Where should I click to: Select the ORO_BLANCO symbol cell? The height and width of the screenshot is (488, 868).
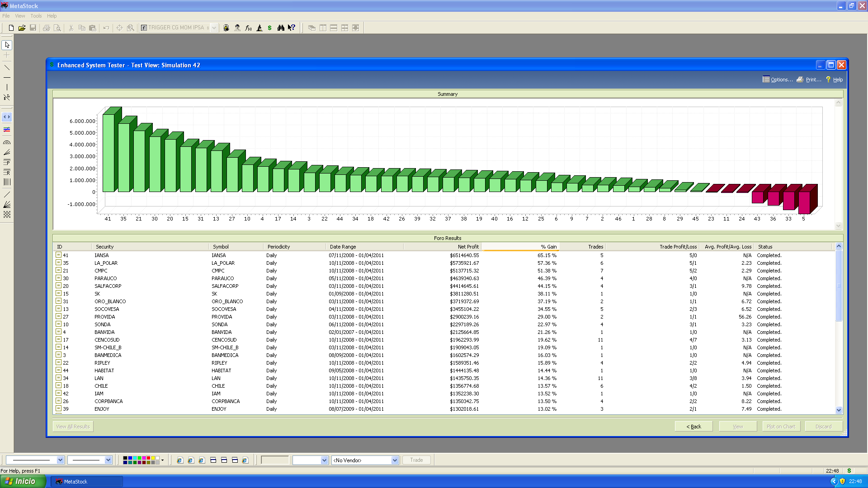pos(227,301)
